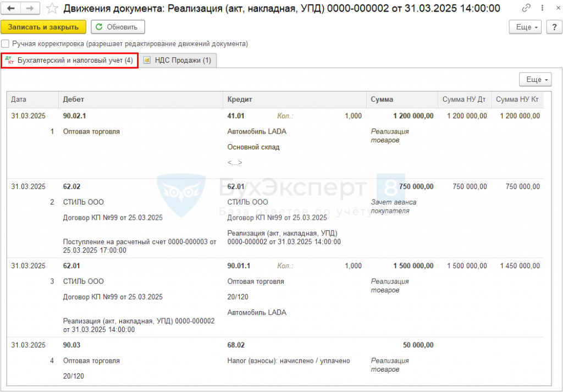
Task: Select the amount 1 500 000,00 in Сумма column
Action: coord(413,266)
